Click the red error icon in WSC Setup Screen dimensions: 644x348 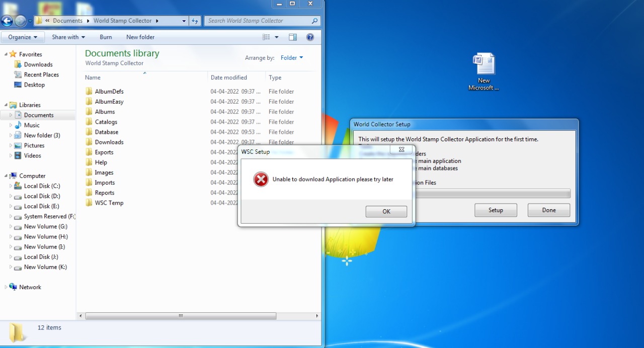[261, 179]
